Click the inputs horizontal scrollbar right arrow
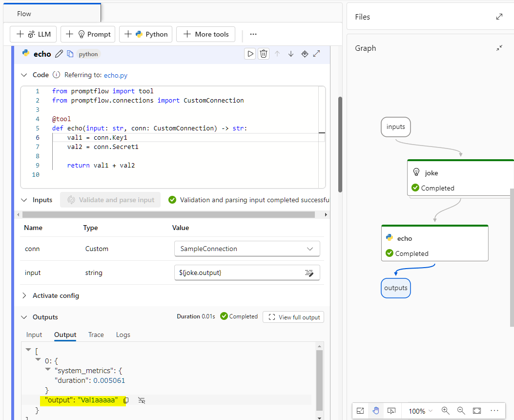Viewport: 514px width, 420px height. [x=326, y=215]
